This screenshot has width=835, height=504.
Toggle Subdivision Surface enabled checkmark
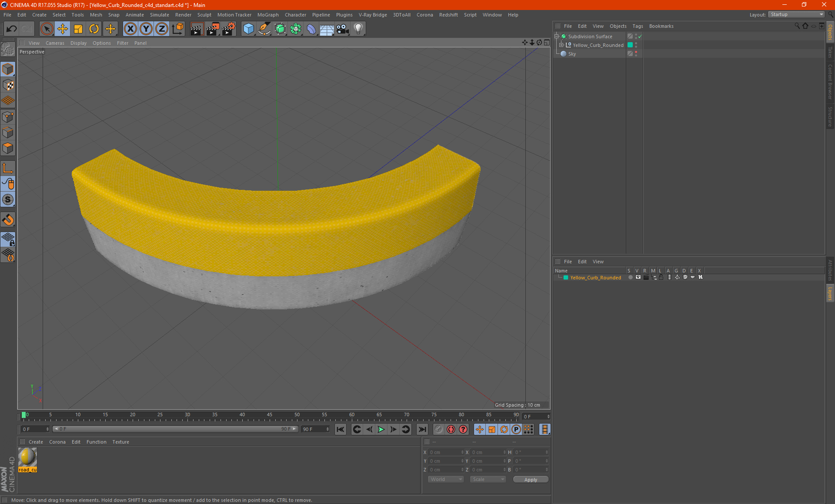pyautogui.click(x=640, y=36)
